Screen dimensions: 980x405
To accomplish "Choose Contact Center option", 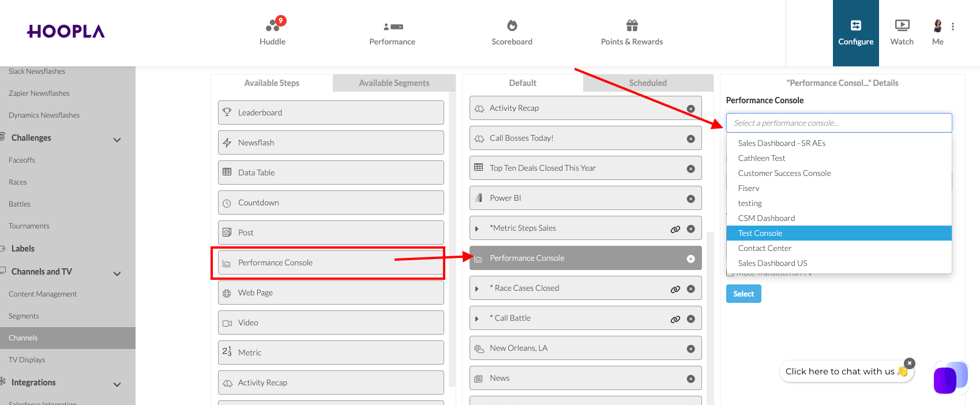I will [x=839, y=248].
